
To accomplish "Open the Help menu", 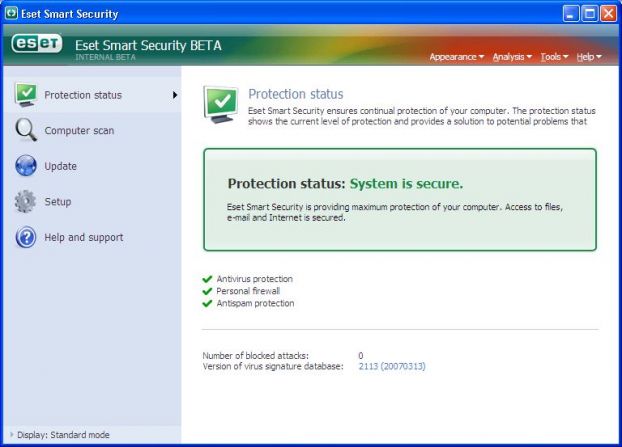I will pos(589,57).
